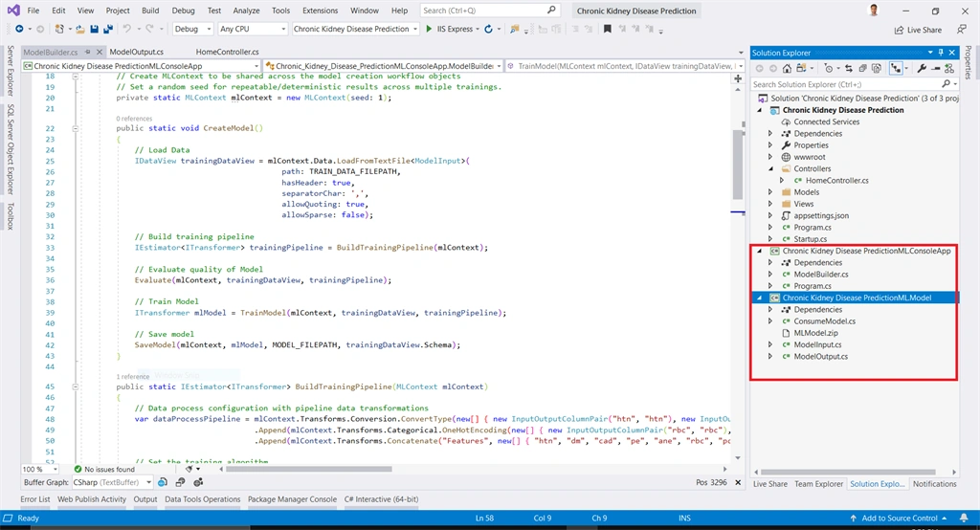Open the Package Manager Console tab

[292, 499]
